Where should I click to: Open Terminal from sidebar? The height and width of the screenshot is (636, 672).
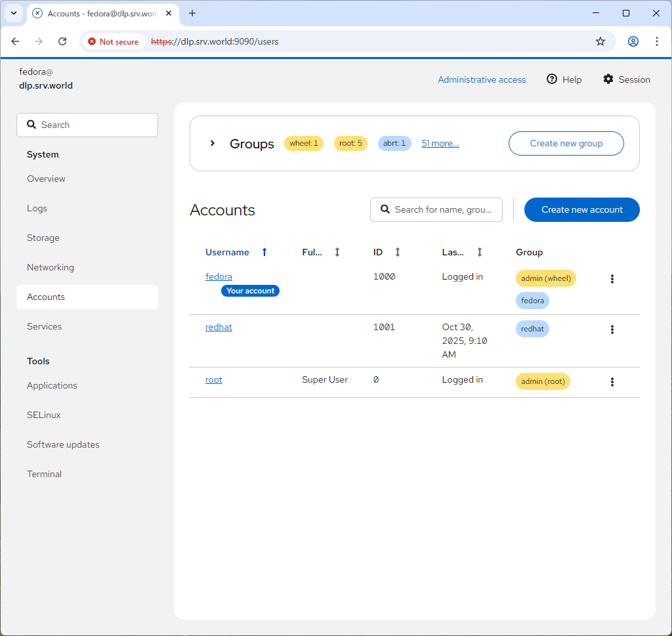pos(44,474)
